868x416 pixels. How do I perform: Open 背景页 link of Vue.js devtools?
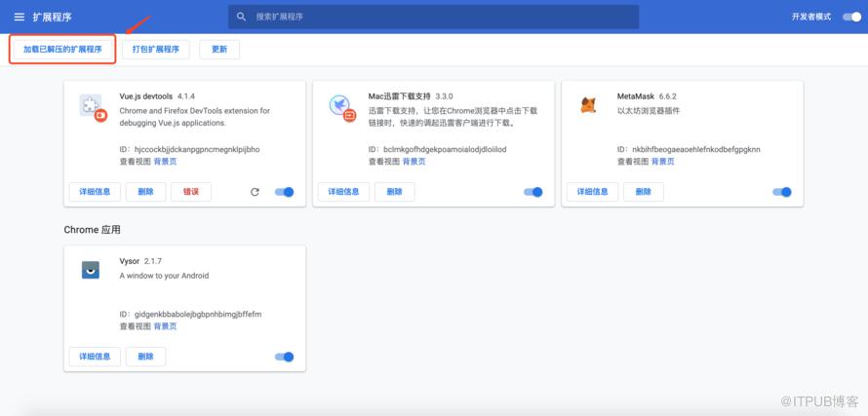[165, 162]
